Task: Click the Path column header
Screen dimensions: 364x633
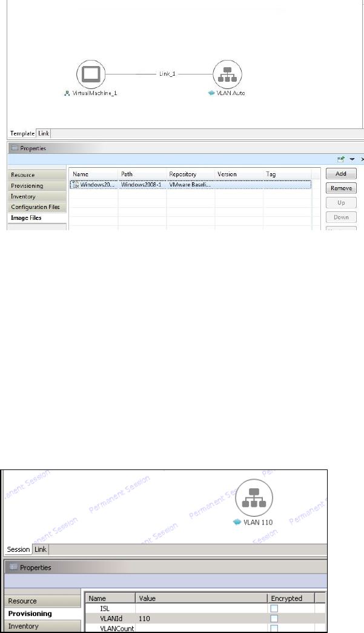Action: tap(142, 174)
